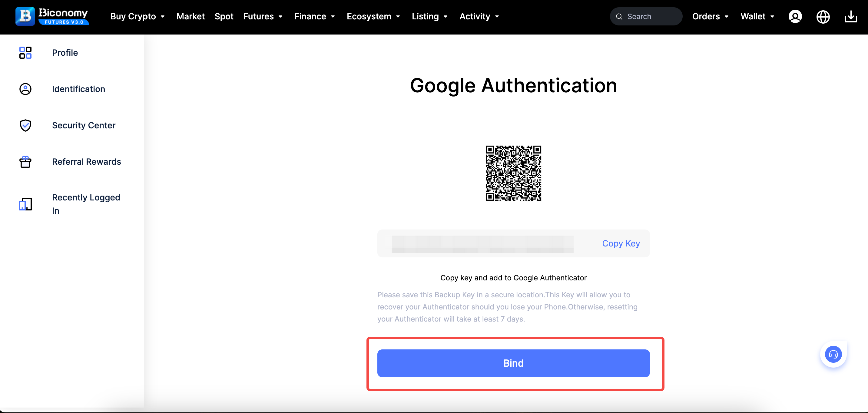Viewport: 868px width, 413px height.
Task: Click the globe language icon
Action: click(823, 17)
